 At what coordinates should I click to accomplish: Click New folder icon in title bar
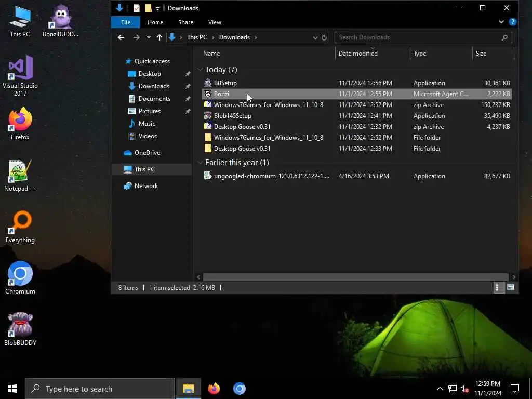[x=148, y=8]
